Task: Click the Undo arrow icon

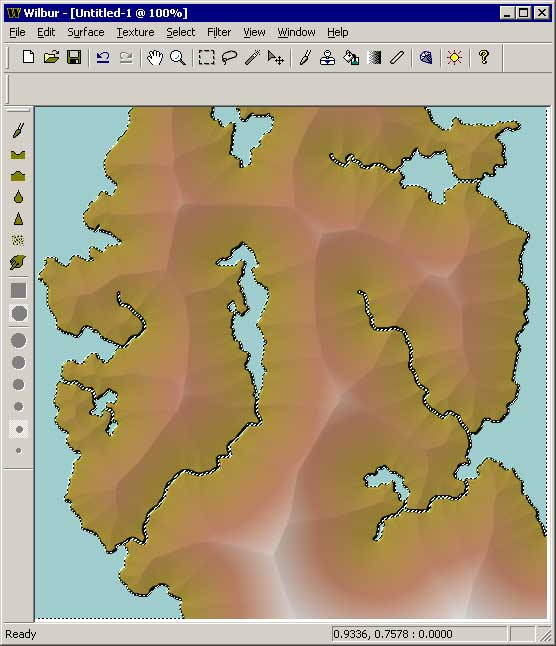Action: coord(103,57)
